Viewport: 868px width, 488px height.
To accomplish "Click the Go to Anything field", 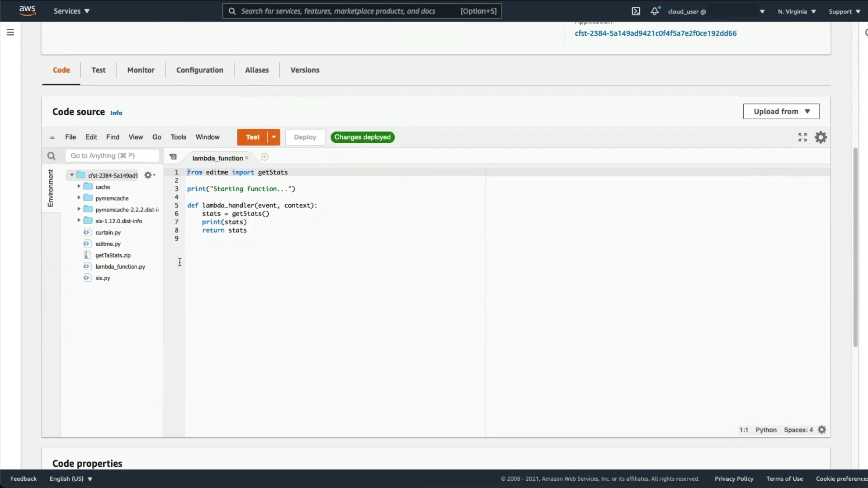I will pos(112,155).
